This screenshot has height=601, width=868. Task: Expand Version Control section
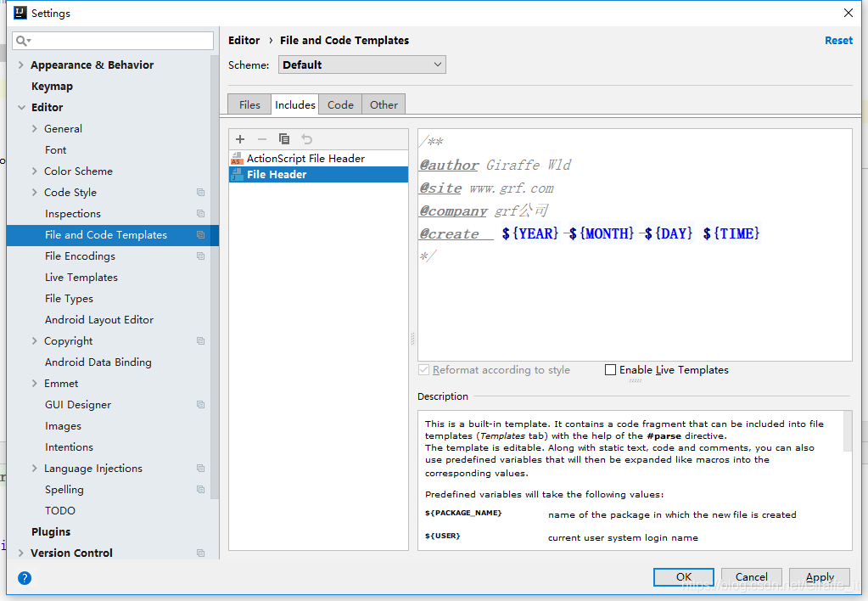pos(20,553)
